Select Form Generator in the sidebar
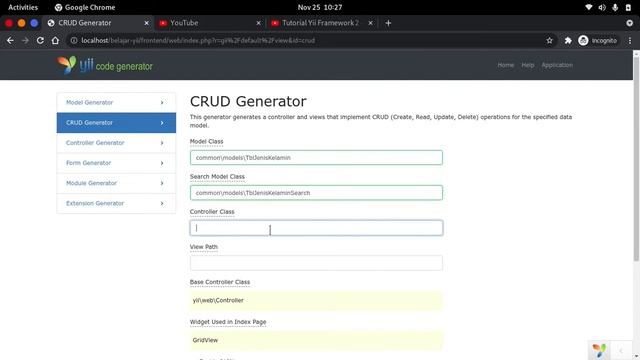640x360 pixels. [x=116, y=163]
